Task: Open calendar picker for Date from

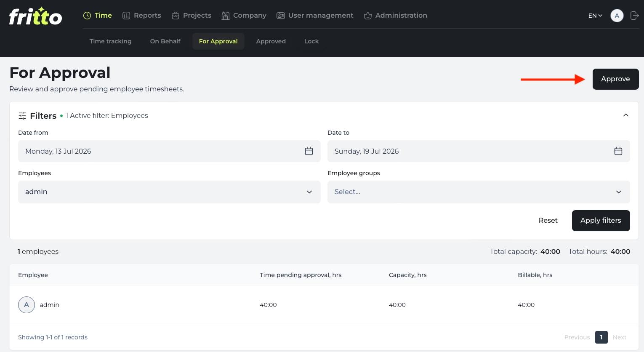Action: coord(309,151)
